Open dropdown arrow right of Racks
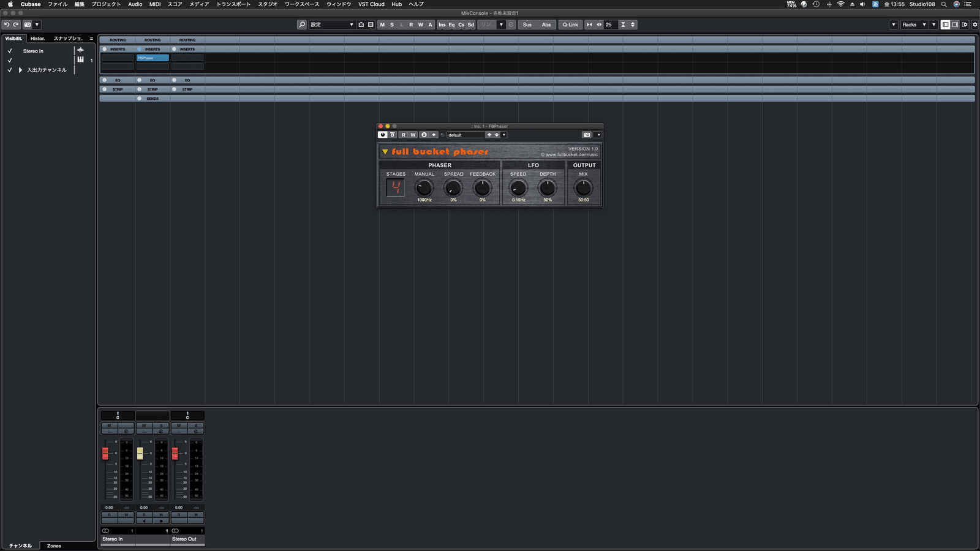This screenshot has height=551, width=980. [x=933, y=24]
